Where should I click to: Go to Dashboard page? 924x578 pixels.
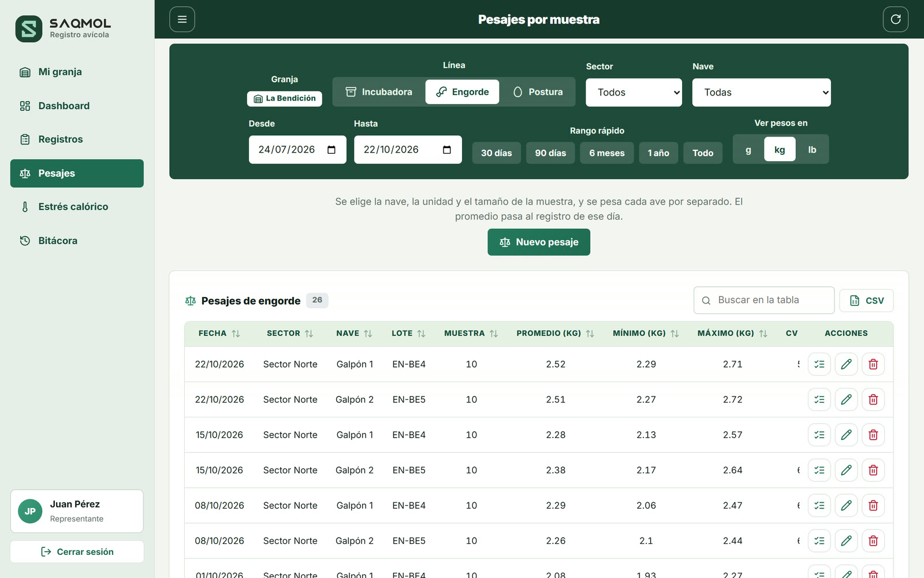(x=77, y=106)
